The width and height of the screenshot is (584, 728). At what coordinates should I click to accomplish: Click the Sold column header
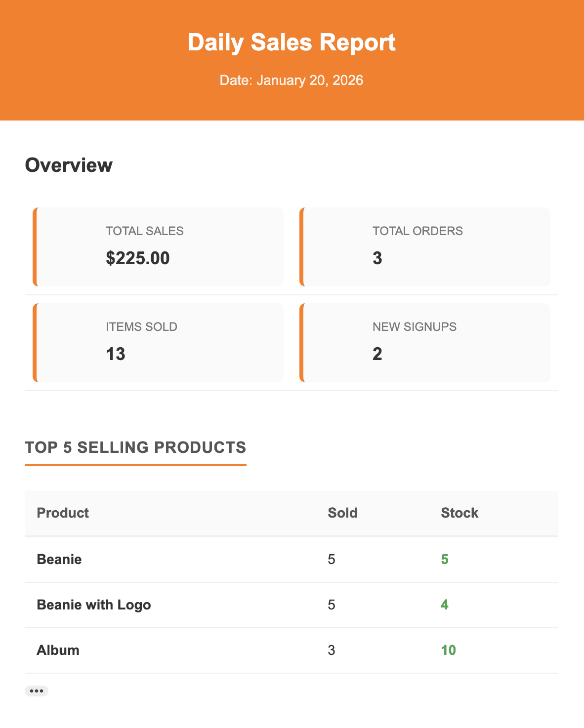click(342, 513)
